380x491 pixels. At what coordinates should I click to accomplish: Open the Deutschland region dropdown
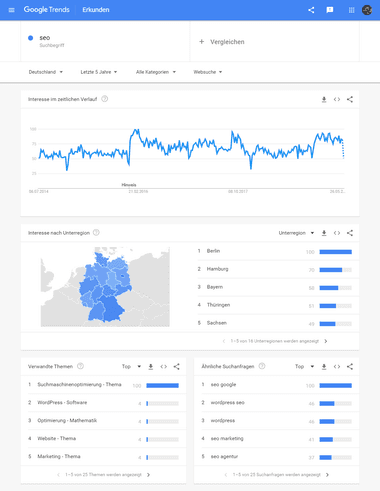(46, 72)
